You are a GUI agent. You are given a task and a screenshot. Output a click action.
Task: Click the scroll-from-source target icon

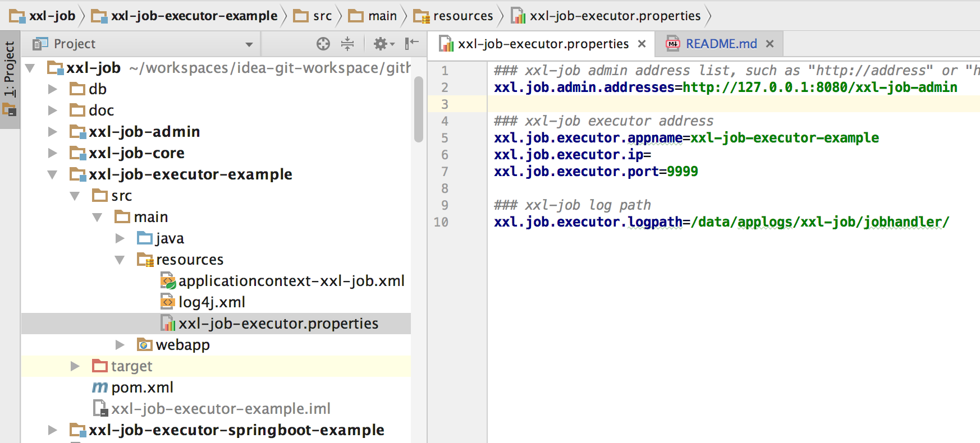click(x=323, y=44)
